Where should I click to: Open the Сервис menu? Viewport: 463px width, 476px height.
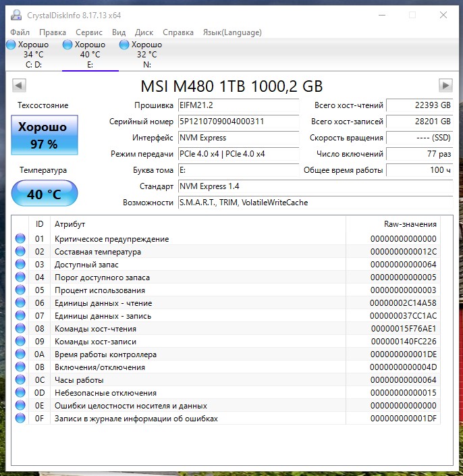[89, 32]
